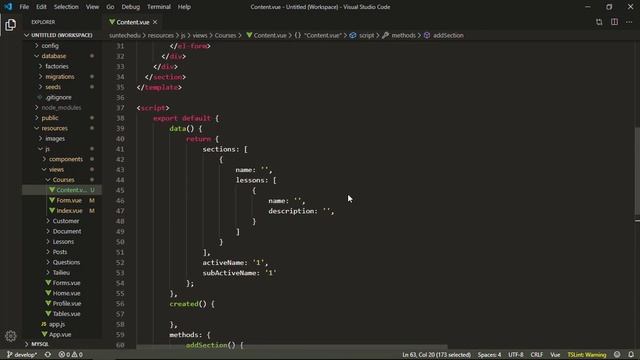The height and width of the screenshot is (360, 640).
Task: Open the Explorer view icon
Action: click(x=11, y=25)
